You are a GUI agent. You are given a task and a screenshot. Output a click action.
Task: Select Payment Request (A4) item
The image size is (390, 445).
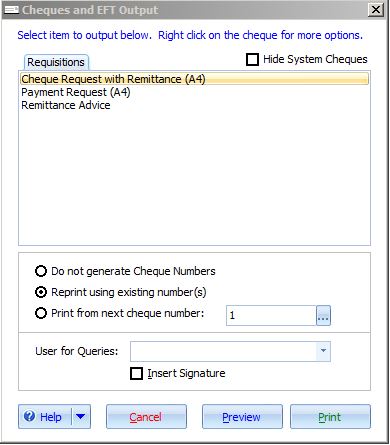(x=76, y=92)
